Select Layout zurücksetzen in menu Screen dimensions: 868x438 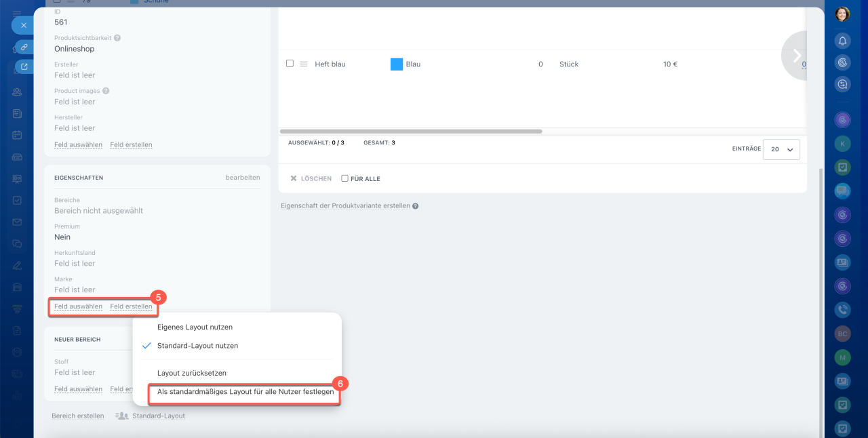(x=191, y=373)
